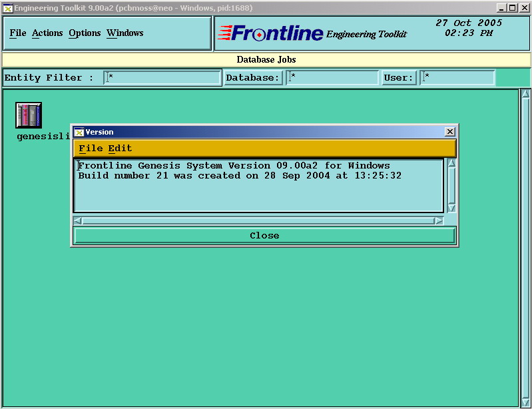Click the 'Build number 21' text line
Viewport: 532px width, 409px height.
point(240,175)
